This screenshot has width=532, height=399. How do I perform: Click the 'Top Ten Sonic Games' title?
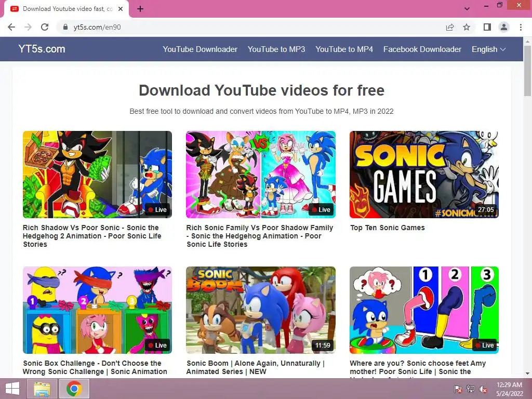(388, 228)
